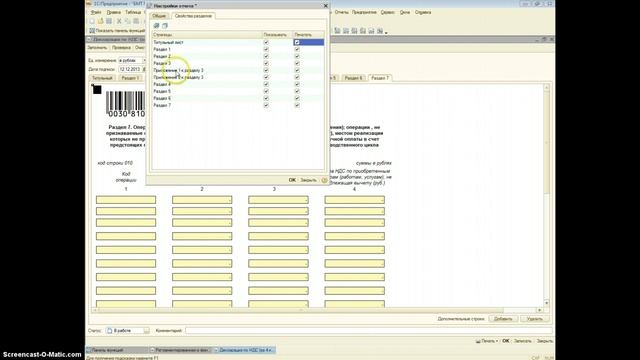Toggle the Печатать checkbox for Приложение 1 к разделу 3

[x=297, y=70]
